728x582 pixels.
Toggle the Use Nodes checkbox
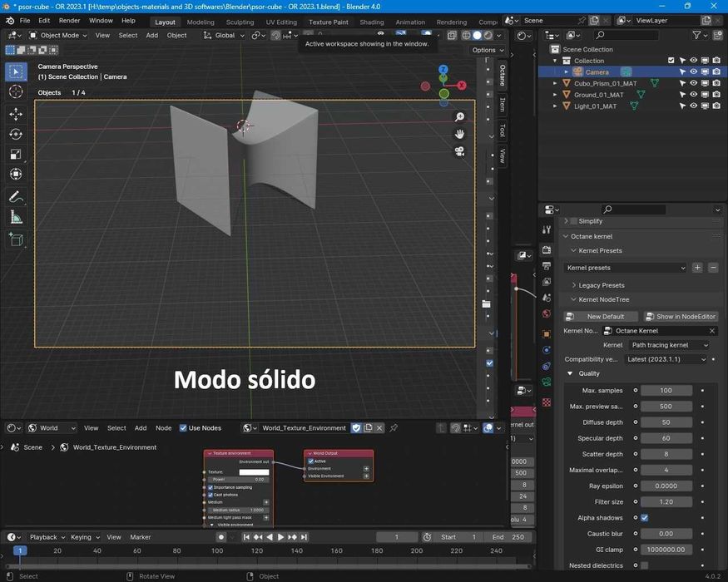tap(182, 428)
